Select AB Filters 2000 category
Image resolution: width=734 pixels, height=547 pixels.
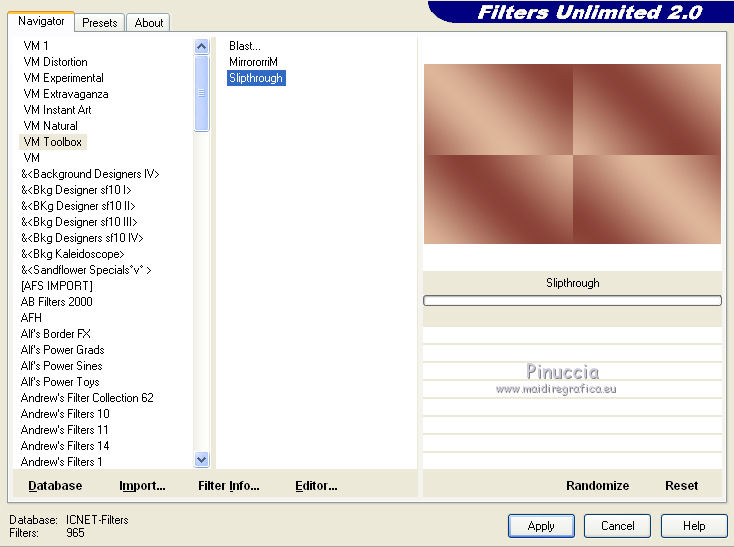tap(56, 301)
